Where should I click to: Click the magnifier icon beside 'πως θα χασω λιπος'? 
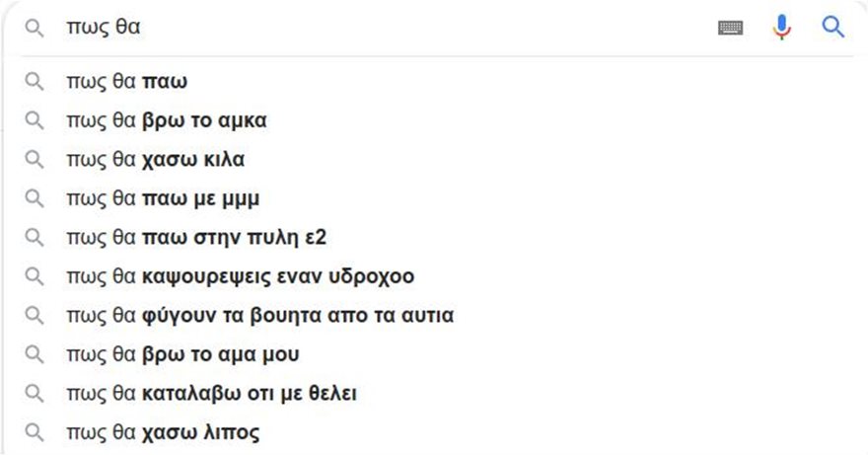pyautogui.click(x=35, y=432)
